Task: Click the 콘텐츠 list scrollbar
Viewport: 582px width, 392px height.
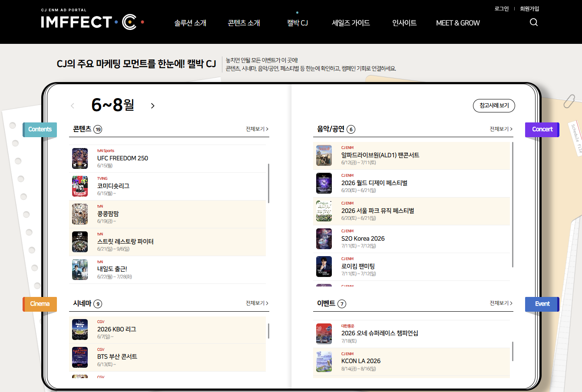Action: point(269,183)
